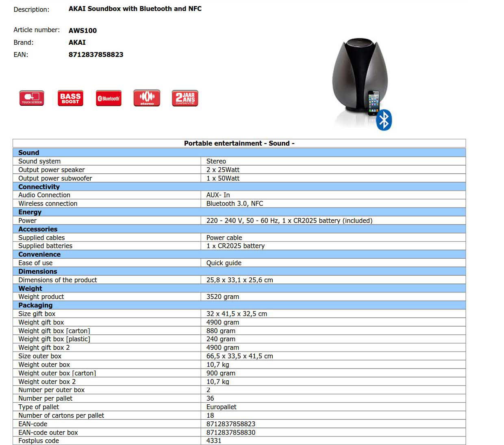Screen dimensions: 504x445
Task: Click the brand name AKAI
Action: (x=77, y=42)
